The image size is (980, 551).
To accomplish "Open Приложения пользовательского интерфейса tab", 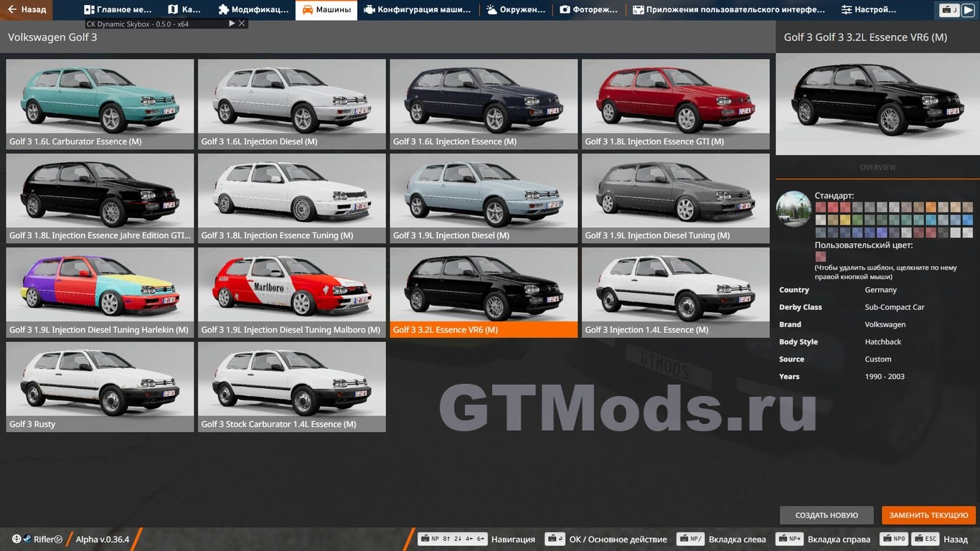I will point(728,10).
